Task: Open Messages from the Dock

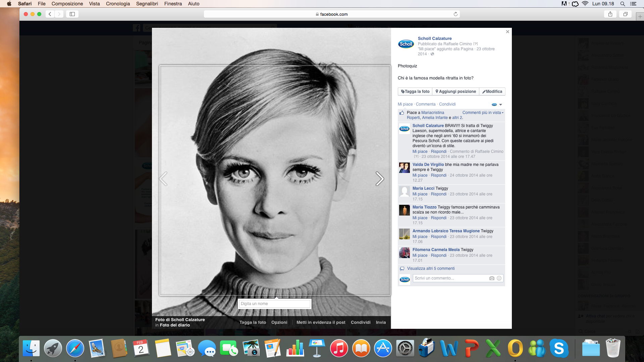Action: 207,348
